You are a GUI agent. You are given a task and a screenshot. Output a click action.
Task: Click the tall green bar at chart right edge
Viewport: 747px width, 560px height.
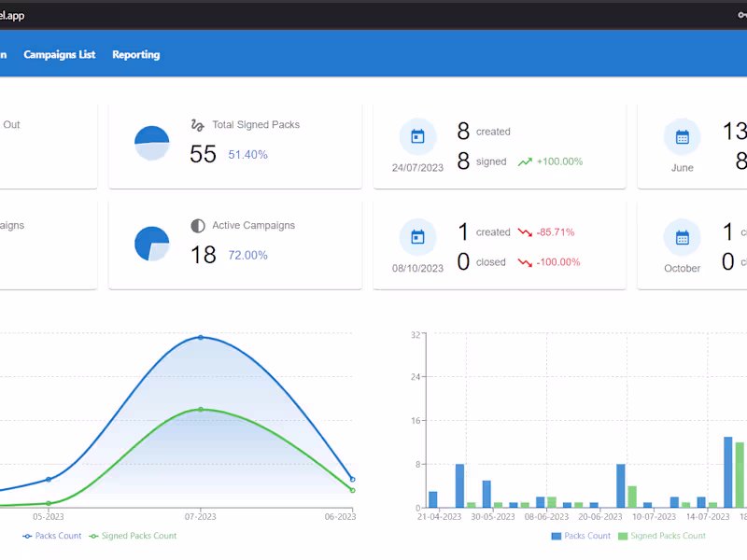click(740, 475)
